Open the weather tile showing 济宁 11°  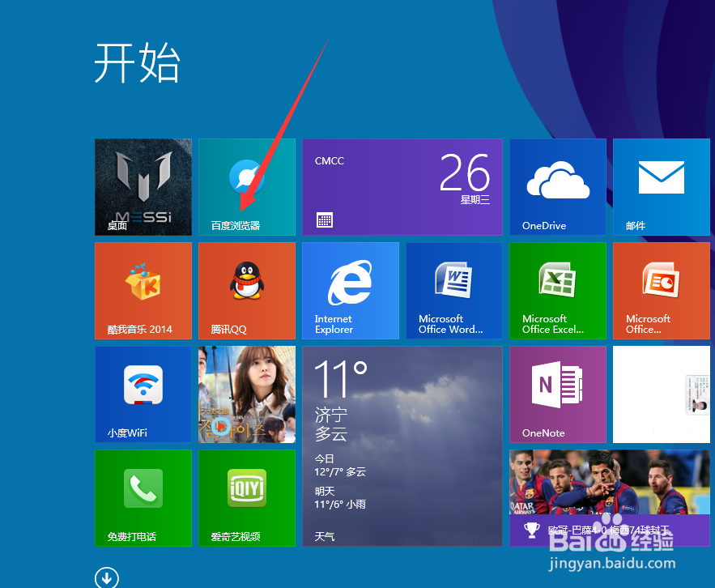coord(402,446)
